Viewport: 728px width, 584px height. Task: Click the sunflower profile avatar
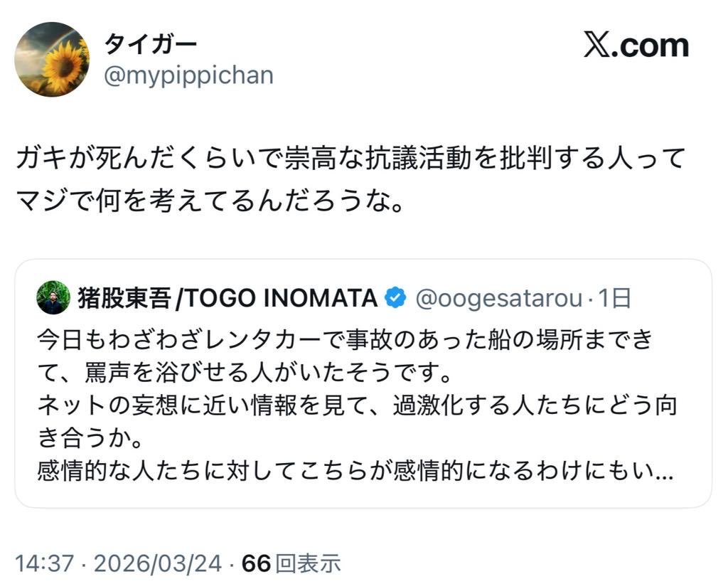tap(52, 59)
